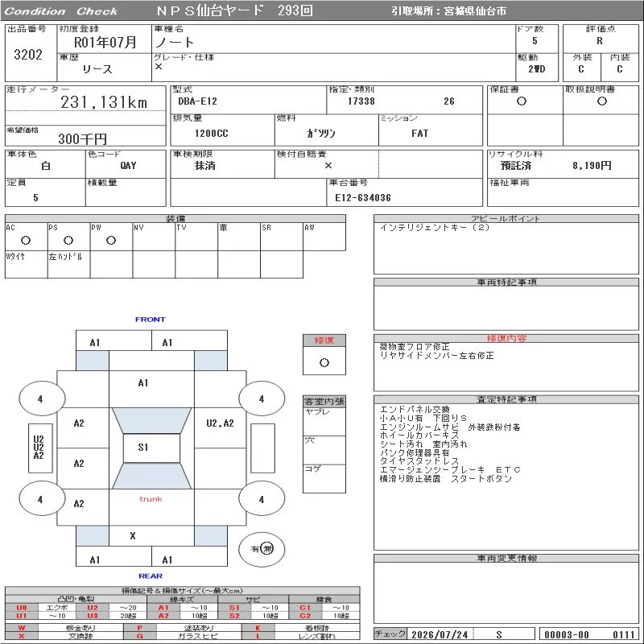
Task: Click the designation number '17338'
Action: coord(361,101)
